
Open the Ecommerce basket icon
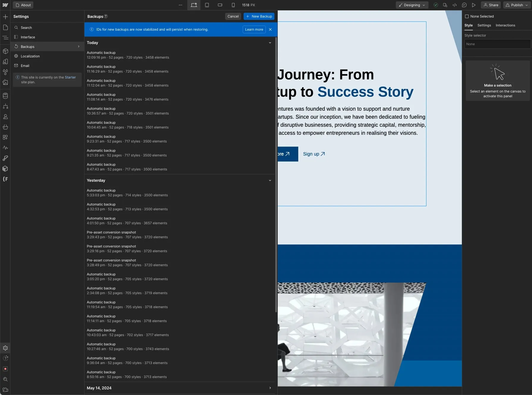(5, 127)
